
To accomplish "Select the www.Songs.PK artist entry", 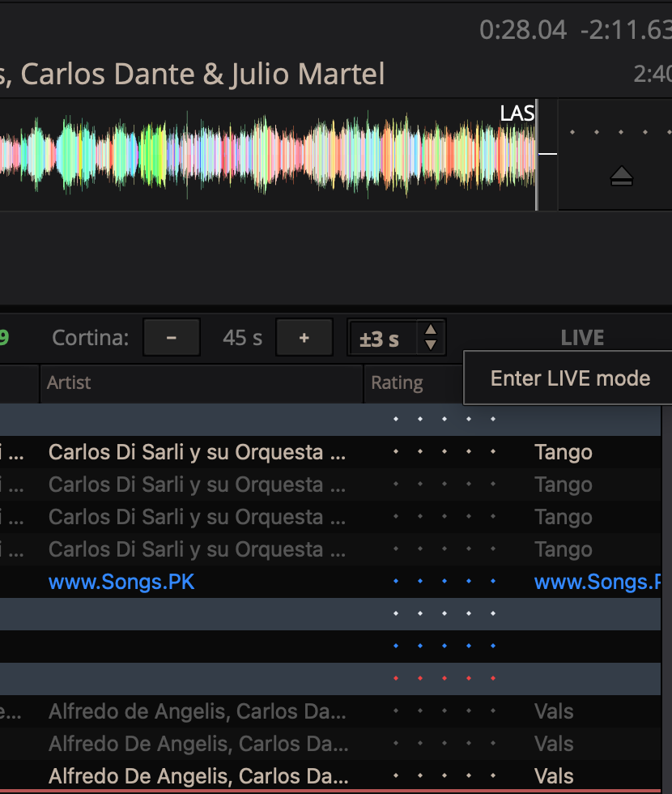I will (121, 582).
